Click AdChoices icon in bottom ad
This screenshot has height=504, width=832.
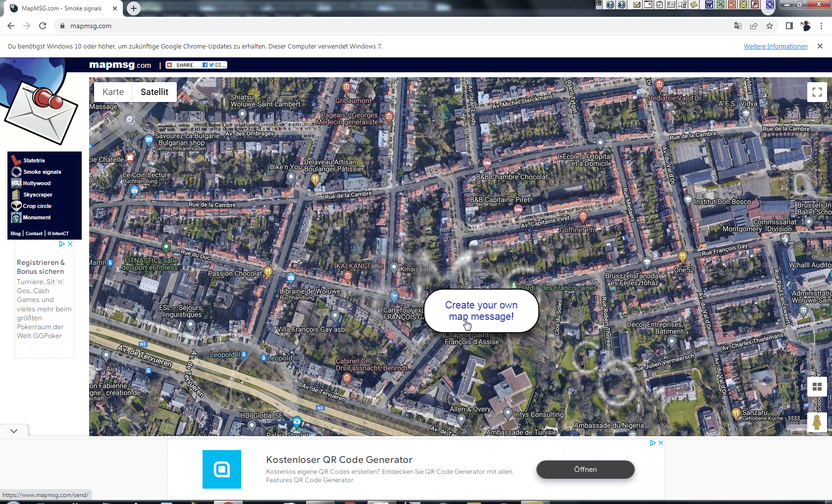(x=653, y=443)
